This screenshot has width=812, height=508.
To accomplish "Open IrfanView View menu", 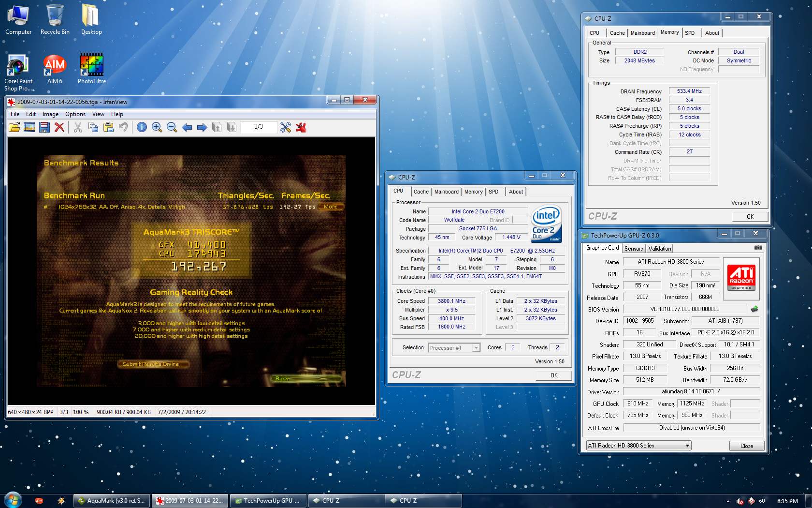I will (98, 114).
